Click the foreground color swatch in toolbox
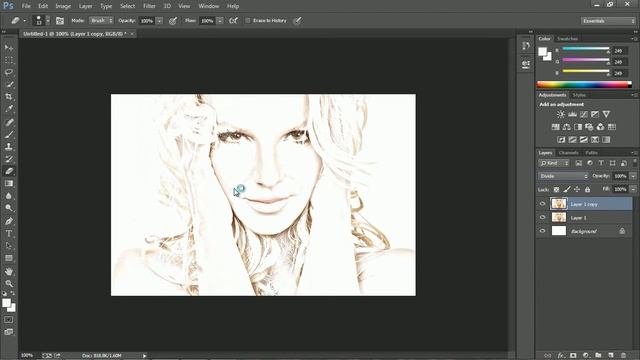The width and height of the screenshot is (640, 360). (x=6, y=303)
